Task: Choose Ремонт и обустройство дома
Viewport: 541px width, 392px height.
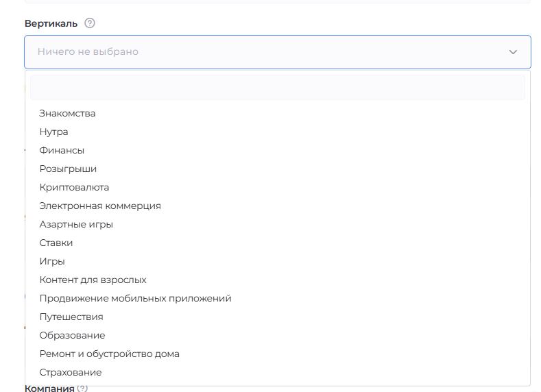Action: [x=109, y=354]
